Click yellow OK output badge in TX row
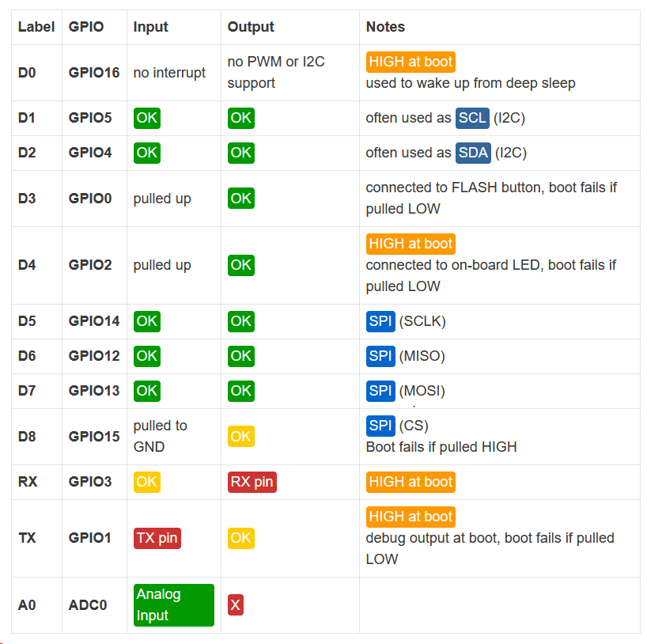Image resolution: width=647 pixels, height=644 pixels. point(241,538)
